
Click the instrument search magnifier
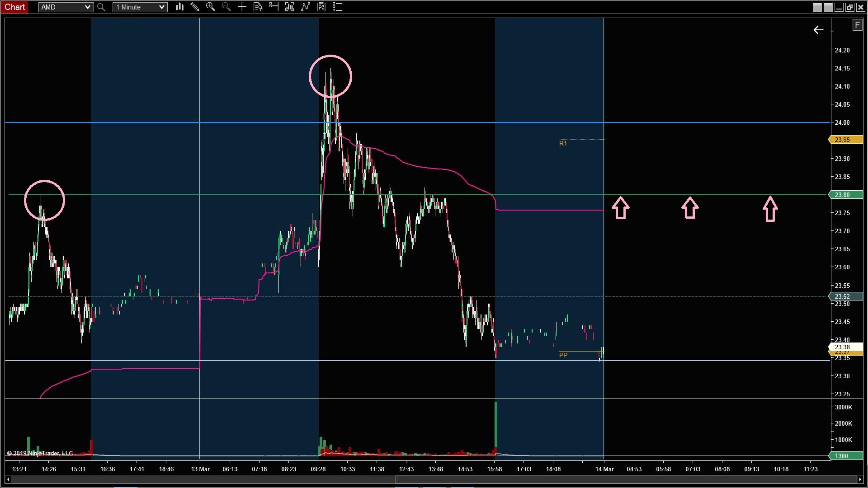[101, 7]
